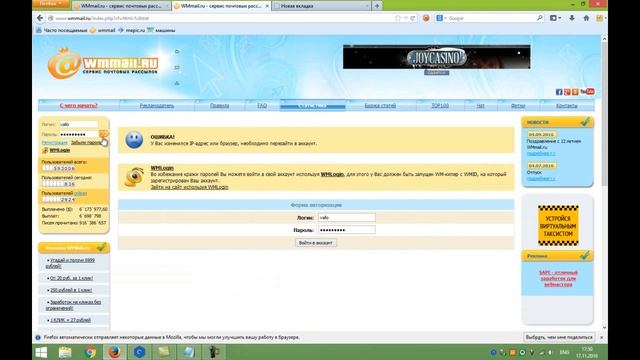Open the Биржа статей menu item
640x360 pixels.
click(x=380, y=105)
